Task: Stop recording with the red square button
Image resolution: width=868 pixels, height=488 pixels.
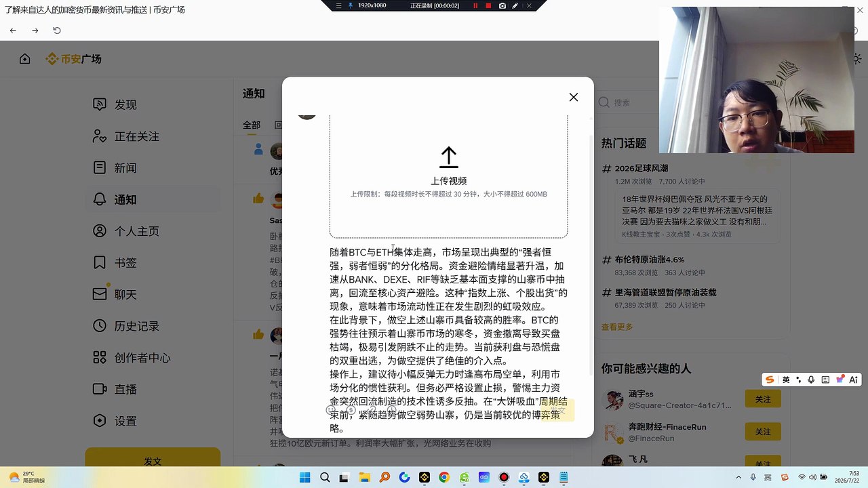Action: coord(488,5)
